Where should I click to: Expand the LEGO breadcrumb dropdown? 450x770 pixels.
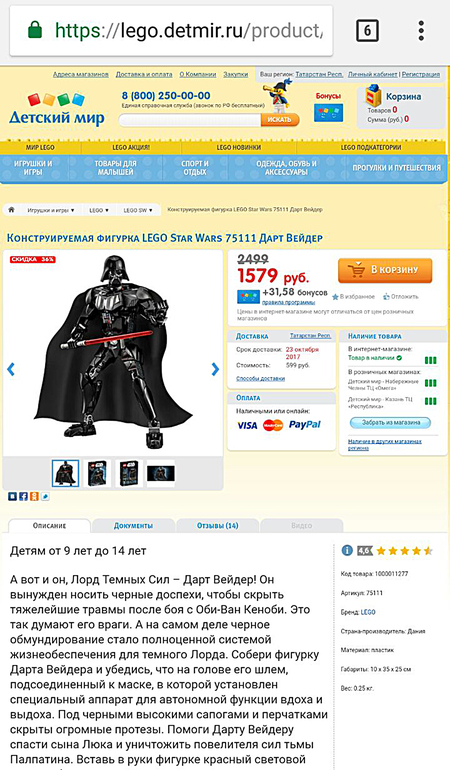99,210
